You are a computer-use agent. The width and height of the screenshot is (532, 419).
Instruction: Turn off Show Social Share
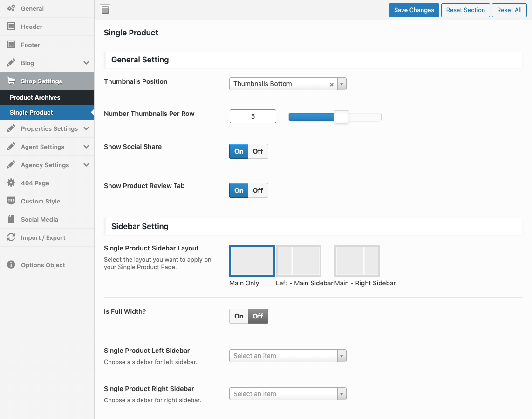258,151
